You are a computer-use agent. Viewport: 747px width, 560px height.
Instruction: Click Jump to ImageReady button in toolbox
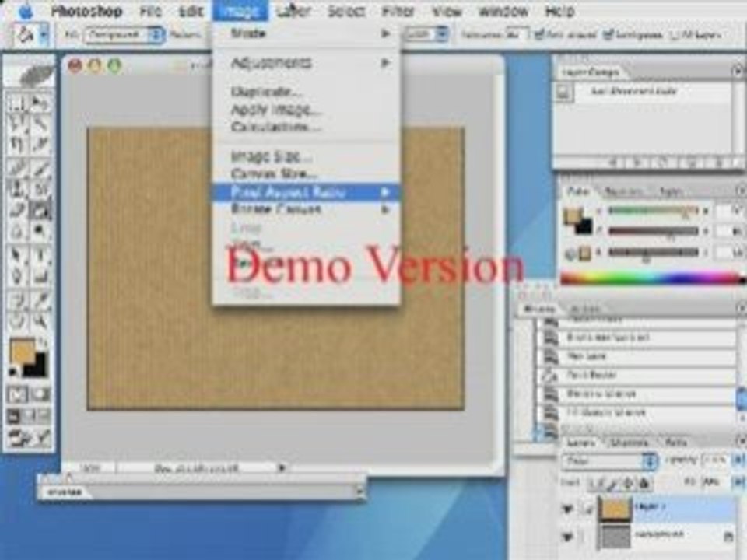point(30,436)
